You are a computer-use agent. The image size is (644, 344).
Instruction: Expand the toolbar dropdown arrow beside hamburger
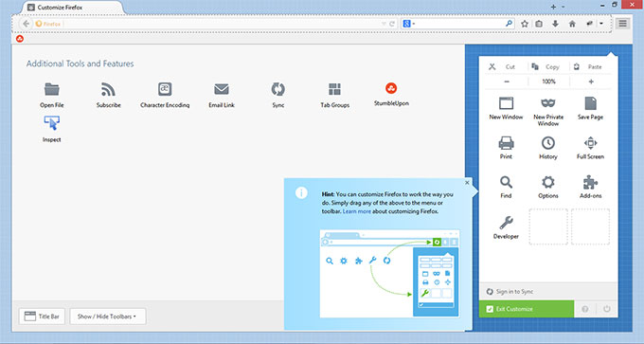pos(601,24)
